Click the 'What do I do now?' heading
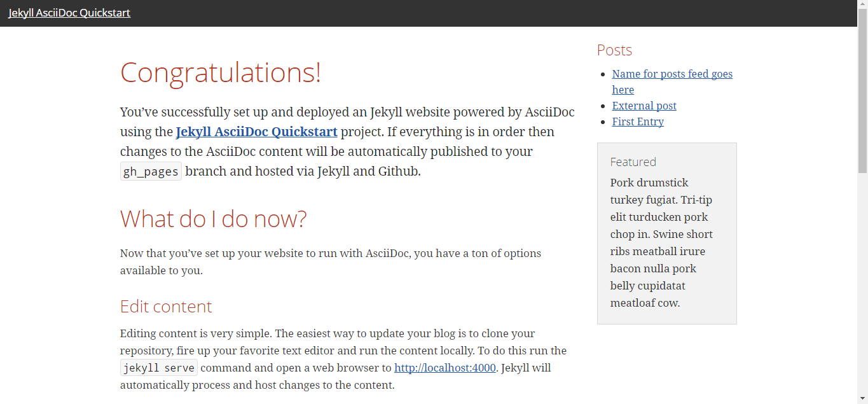The width and height of the screenshot is (868, 404). [214, 218]
